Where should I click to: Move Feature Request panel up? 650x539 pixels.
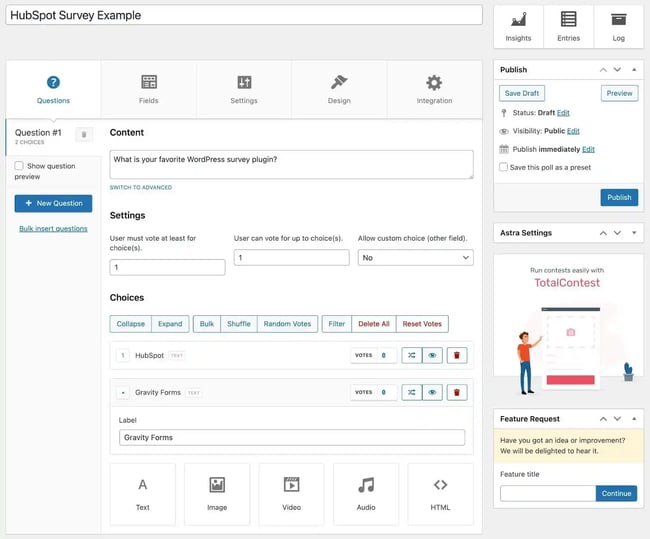click(603, 419)
